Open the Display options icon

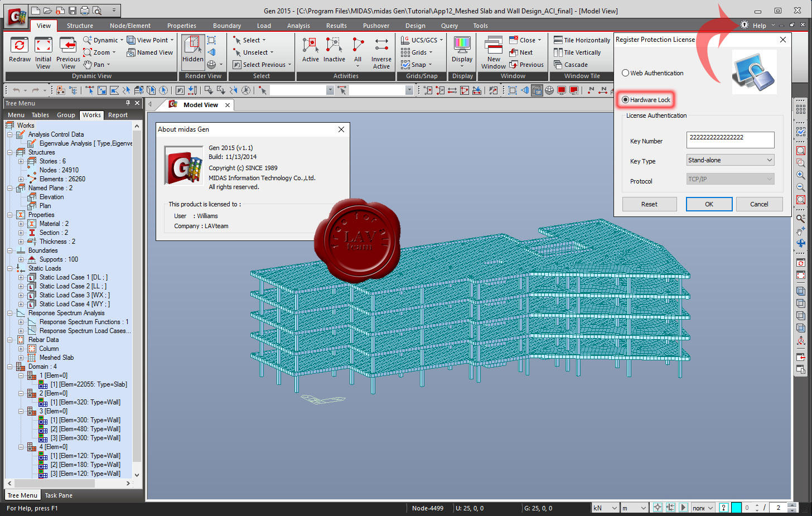462,45
